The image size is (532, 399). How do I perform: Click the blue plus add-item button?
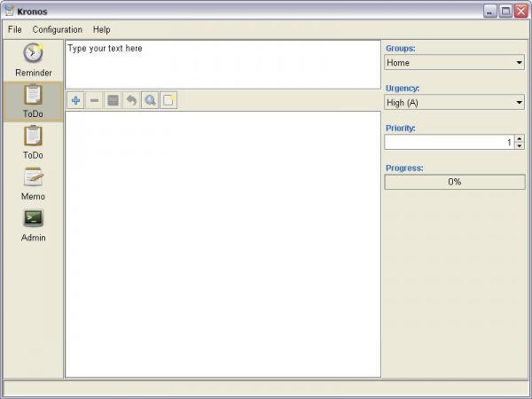(76, 101)
